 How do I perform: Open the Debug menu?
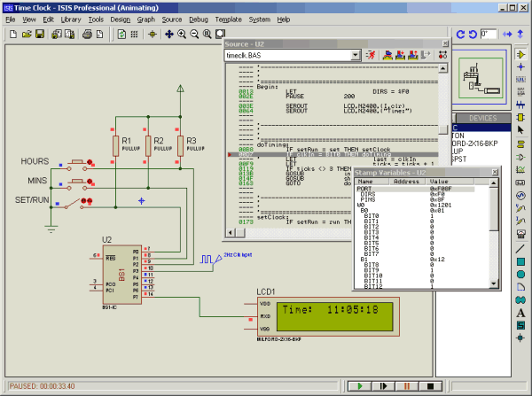pyautogui.click(x=198, y=19)
